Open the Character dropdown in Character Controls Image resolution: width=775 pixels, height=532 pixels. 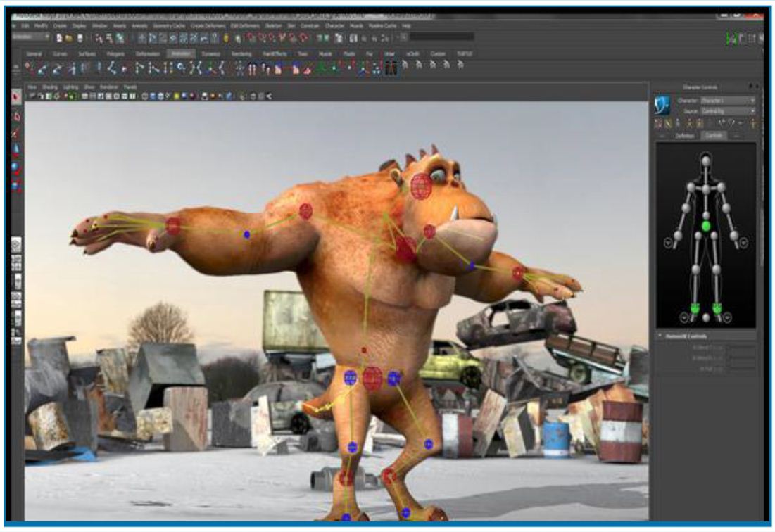pos(727,101)
